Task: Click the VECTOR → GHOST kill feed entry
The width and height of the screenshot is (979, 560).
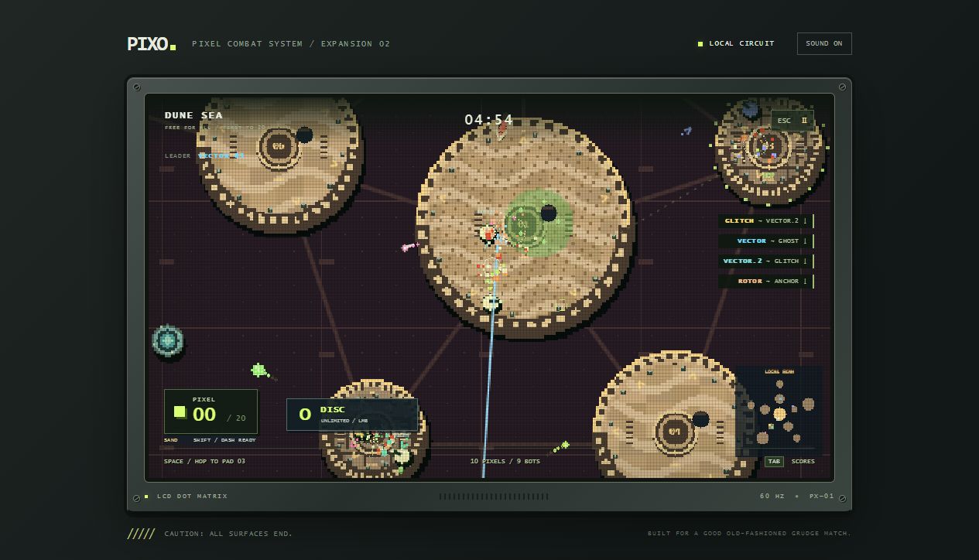Action: coord(766,241)
